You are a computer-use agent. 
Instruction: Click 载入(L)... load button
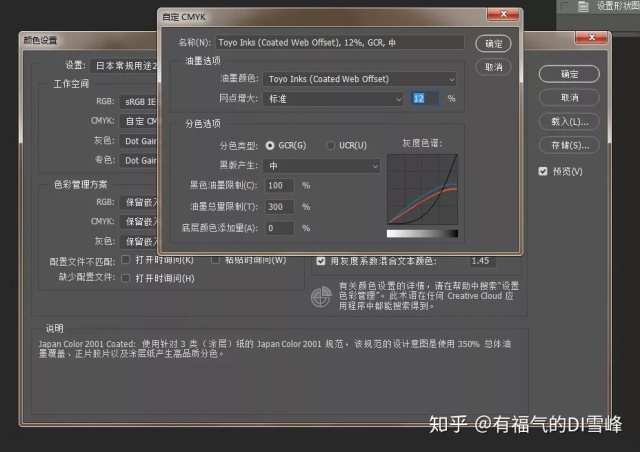569,122
